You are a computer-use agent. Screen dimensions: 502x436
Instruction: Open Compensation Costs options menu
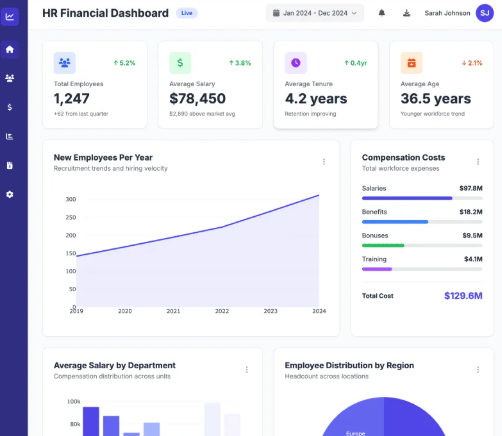coord(478,162)
